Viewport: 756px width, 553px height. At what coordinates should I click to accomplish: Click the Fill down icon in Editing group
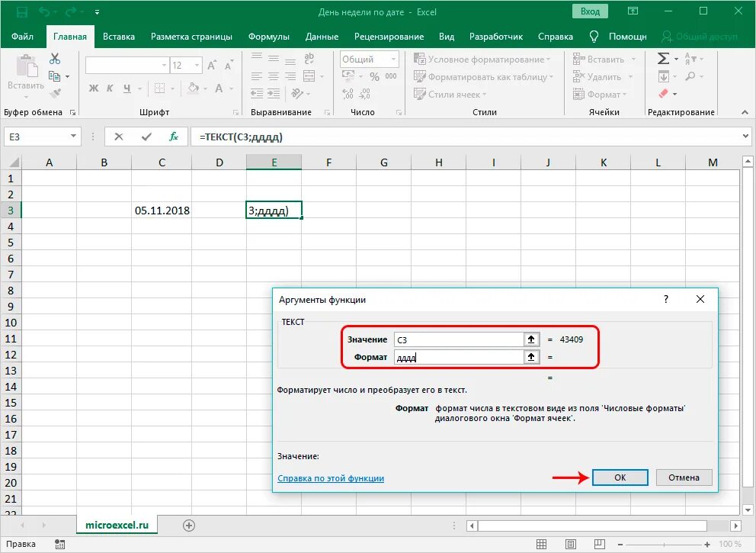(664, 76)
